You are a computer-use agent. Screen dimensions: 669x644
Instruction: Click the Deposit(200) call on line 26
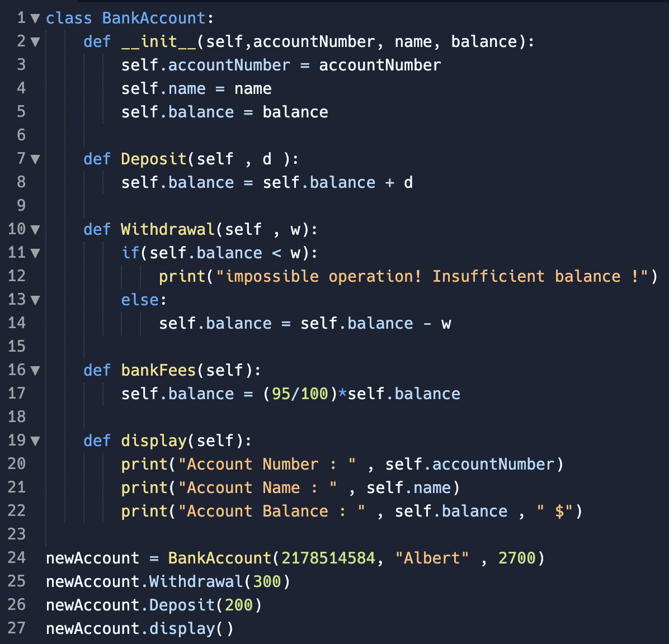coord(205,605)
